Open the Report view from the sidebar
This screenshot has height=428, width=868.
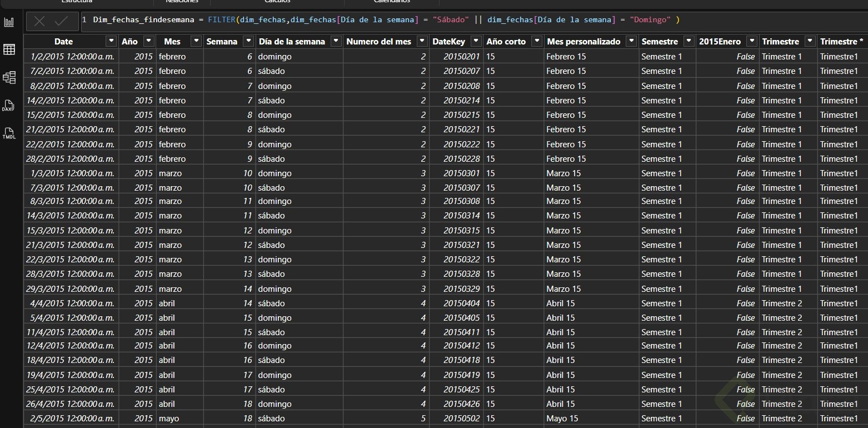pyautogui.click(x=9, y=22)
